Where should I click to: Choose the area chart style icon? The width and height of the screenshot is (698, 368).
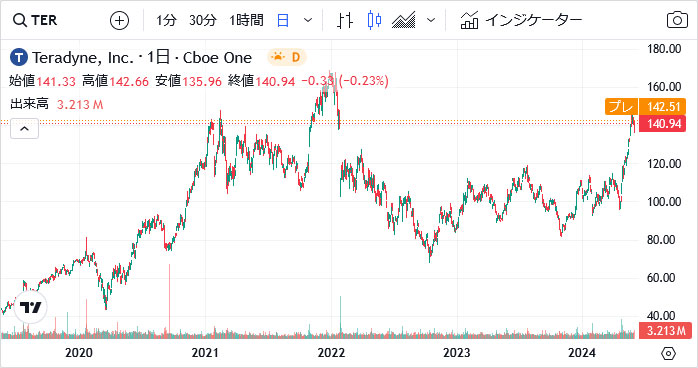point(403,20)
